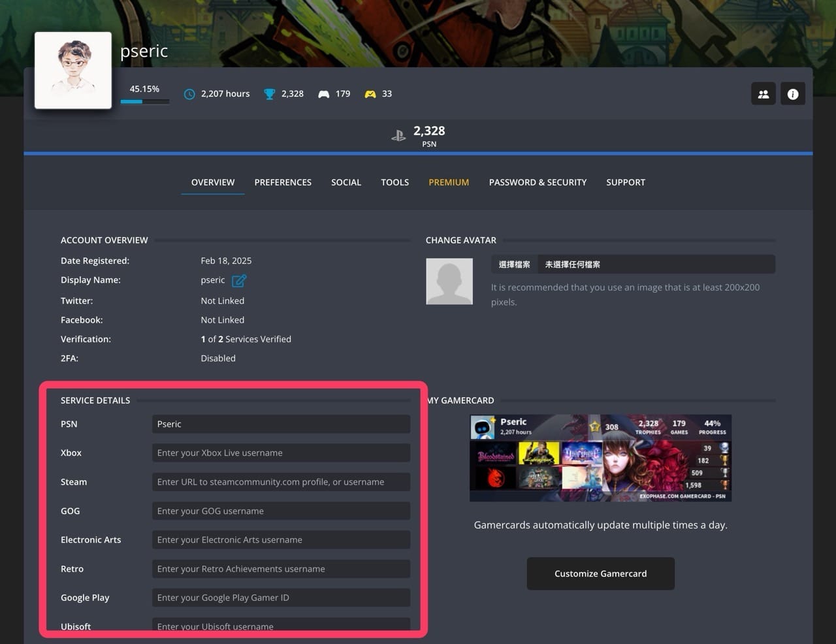Click the Verification label
Screen dimensions: 836x644
[86, 339]
